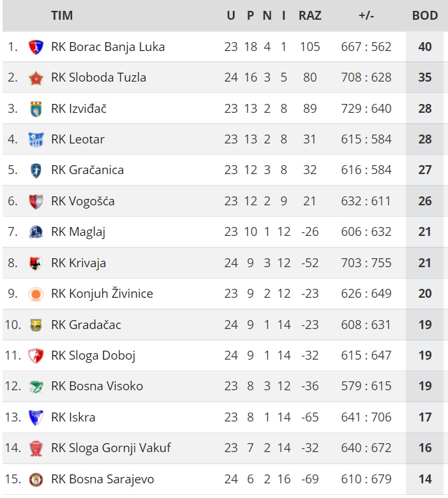This screenshot has width=448, height=498.
Task: Click the RK Gračanica club emblem
Action: (36, 170)
